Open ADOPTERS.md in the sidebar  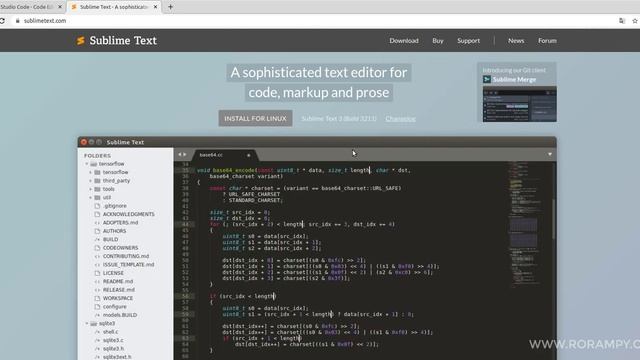(120, 222)
